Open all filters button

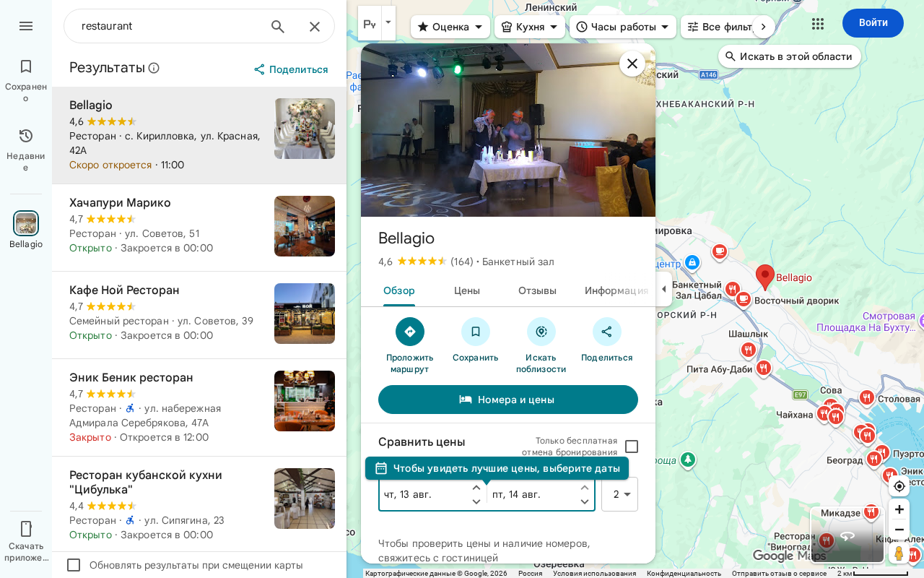(718, 27)
